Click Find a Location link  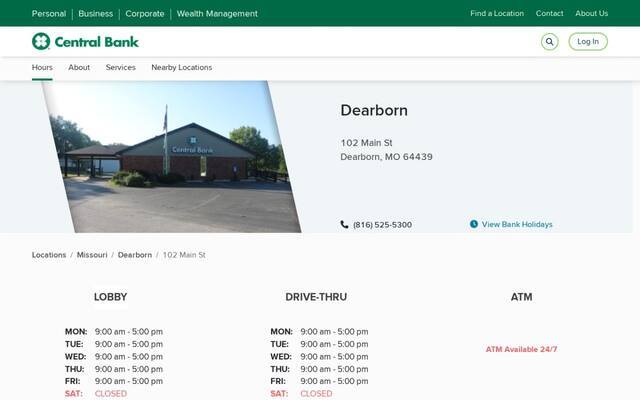[x=497, y=13]
